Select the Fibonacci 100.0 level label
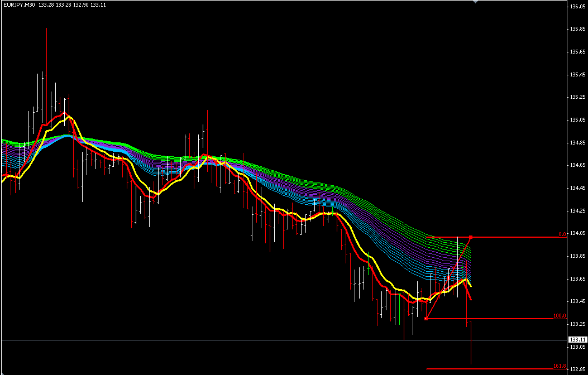 560,316
